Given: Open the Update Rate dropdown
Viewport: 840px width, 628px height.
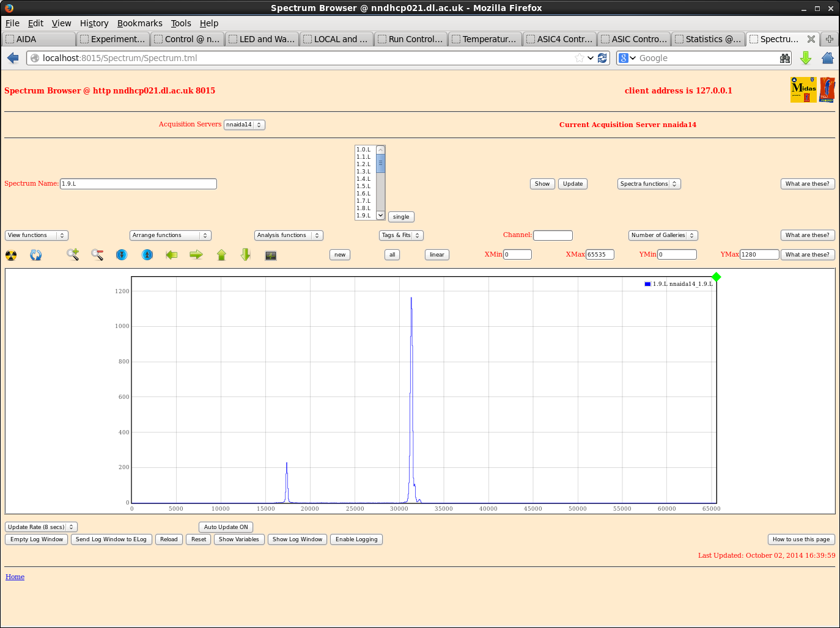Looking at the screenshot, I should 41,527.
